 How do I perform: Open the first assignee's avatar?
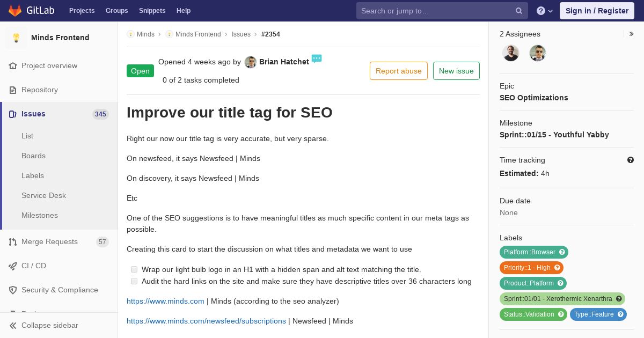click(x=511, y=53)
